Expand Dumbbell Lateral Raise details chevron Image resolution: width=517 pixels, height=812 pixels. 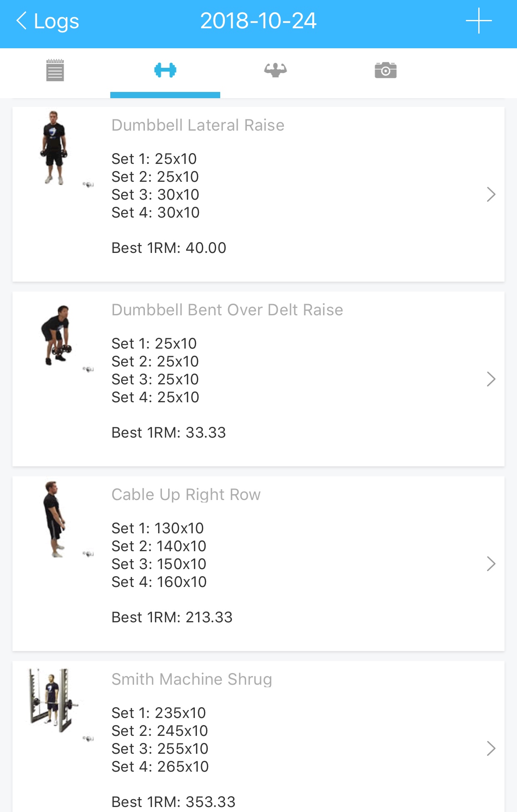tap(491, 194)
